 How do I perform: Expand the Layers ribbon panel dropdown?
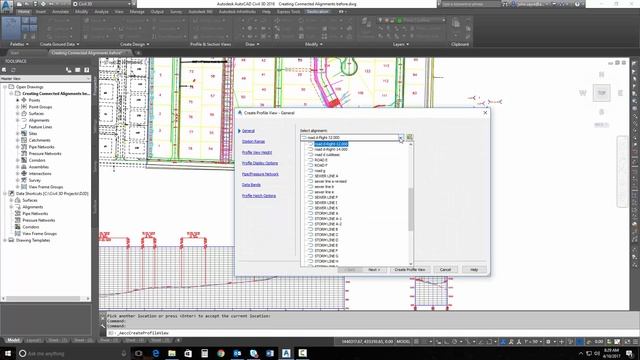point(400,44)
